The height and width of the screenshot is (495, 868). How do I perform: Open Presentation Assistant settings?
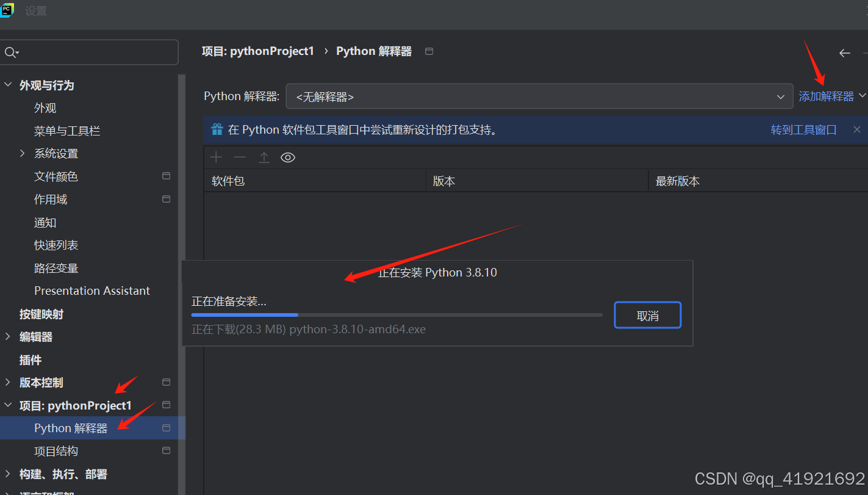point(92,291)
